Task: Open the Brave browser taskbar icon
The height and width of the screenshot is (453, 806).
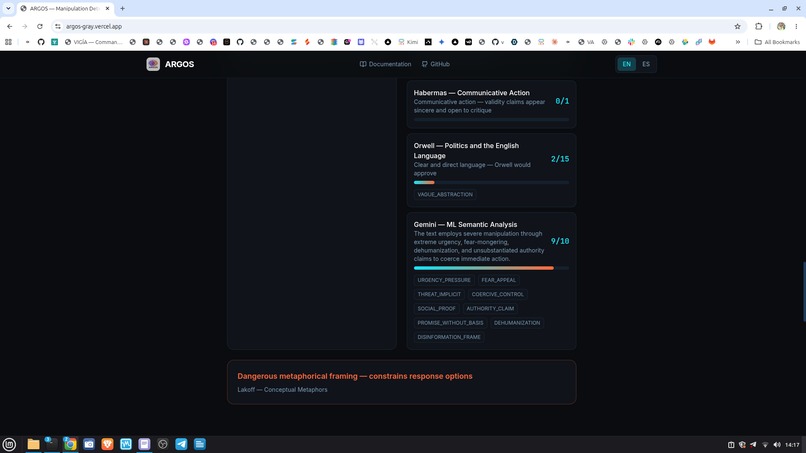Action: click(107, 444)
